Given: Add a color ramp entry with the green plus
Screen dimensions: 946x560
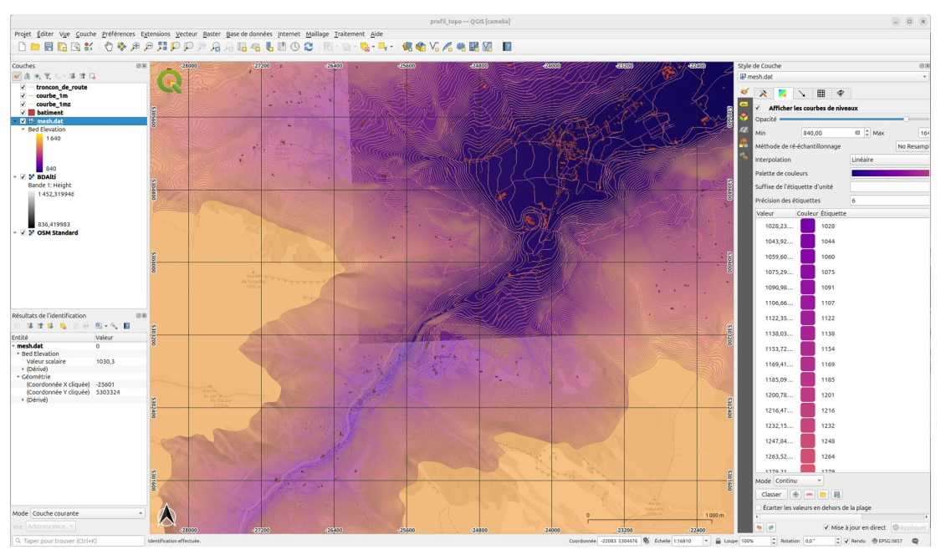Looking at the screenshot, I should coord(795,495).
